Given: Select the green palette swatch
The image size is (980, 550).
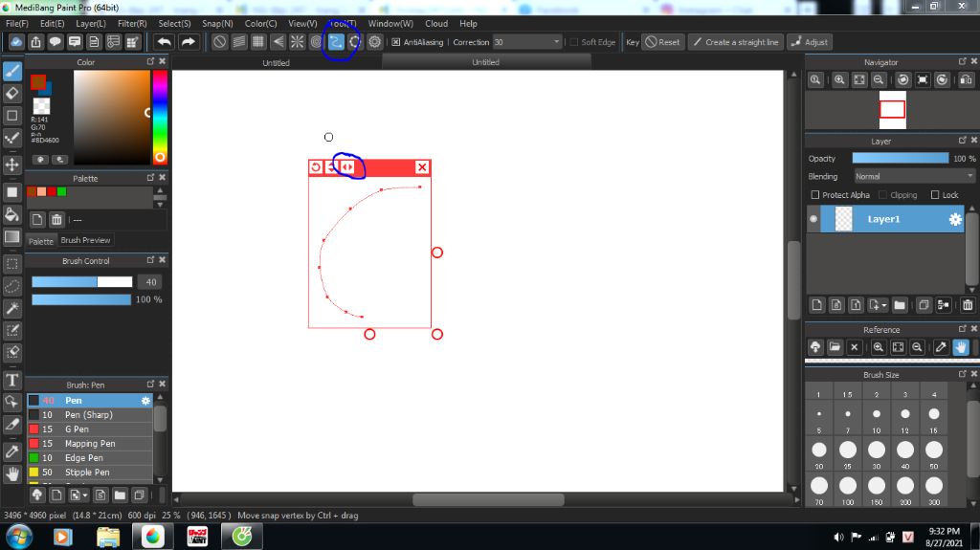Looking at the screenshot, I should pos(62,192).
